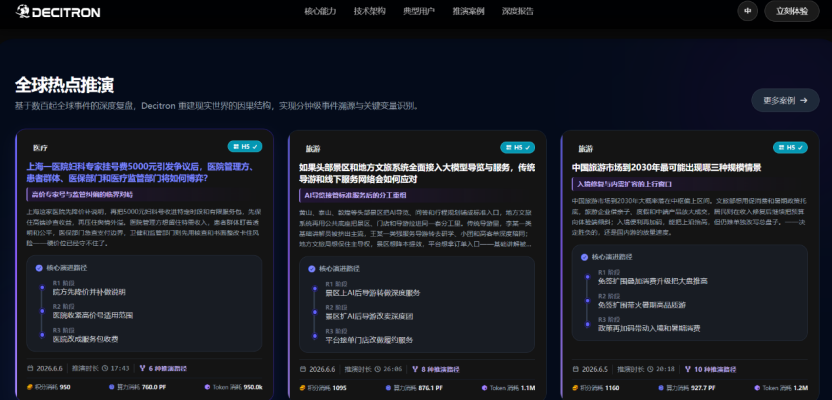This screenshot has width=832, height=400.
Task: Go to 典型用户 in top navigation
Action: click(419, 11)
